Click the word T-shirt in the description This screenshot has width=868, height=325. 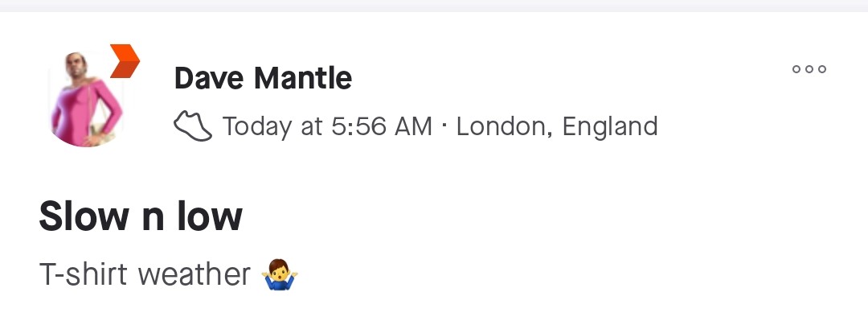pos(84,275)
